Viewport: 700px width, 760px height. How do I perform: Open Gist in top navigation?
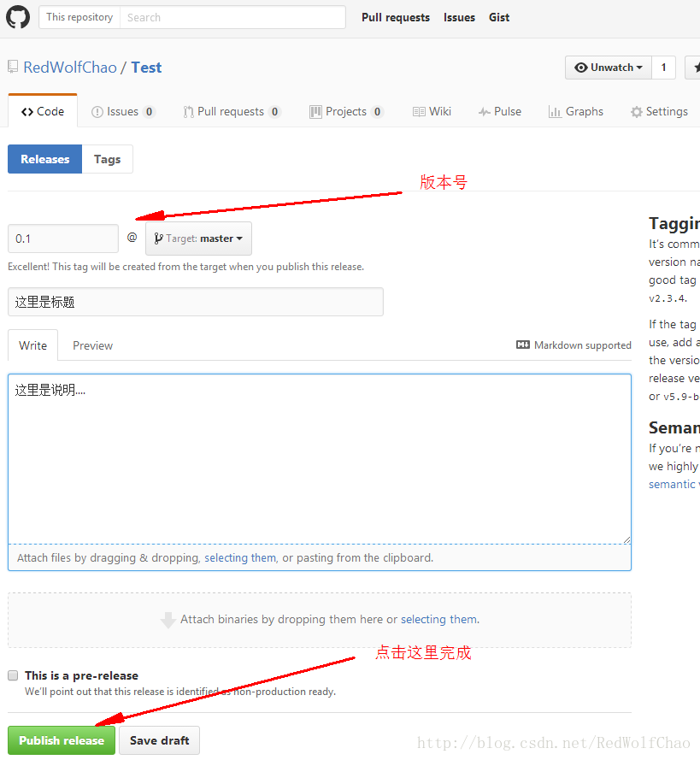(x=499, y=17)
